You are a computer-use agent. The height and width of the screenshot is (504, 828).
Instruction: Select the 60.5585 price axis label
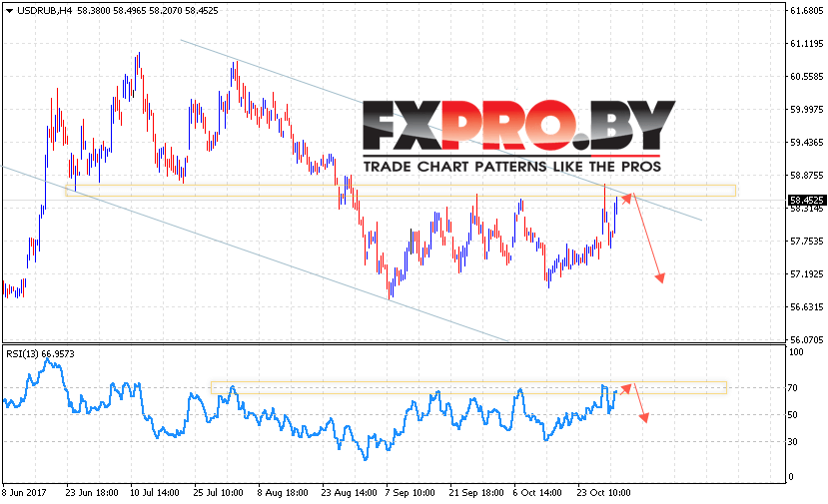point(807,77)
